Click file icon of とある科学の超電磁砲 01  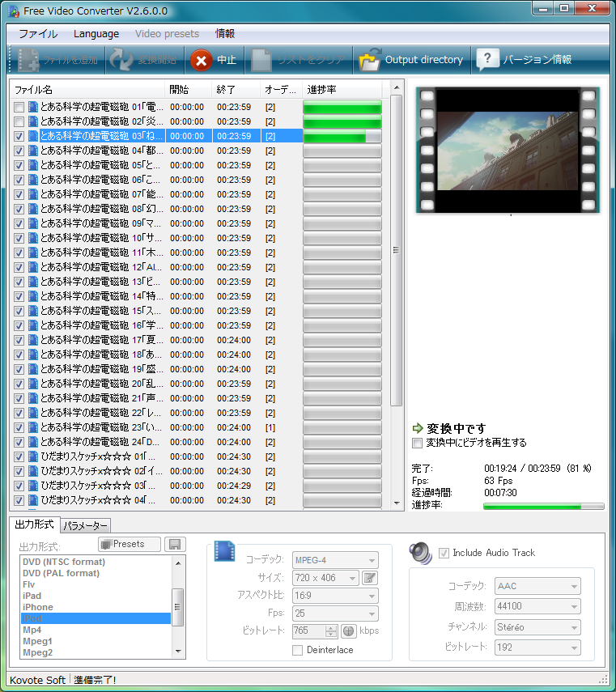[x=33, y=107]
